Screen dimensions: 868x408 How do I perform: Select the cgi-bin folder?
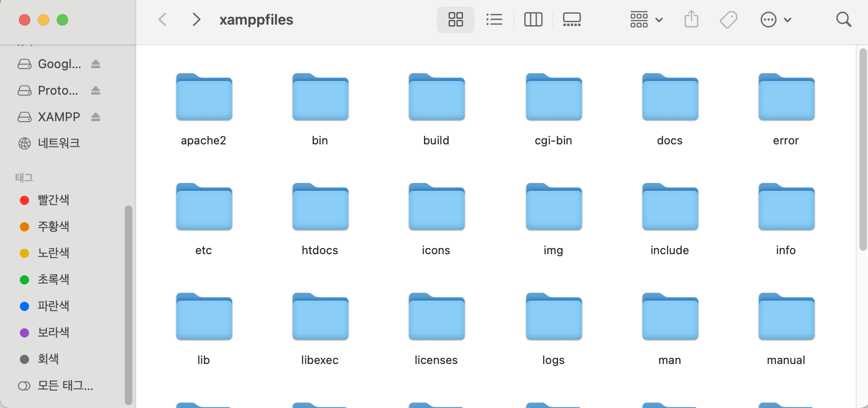tap(554, 97)
